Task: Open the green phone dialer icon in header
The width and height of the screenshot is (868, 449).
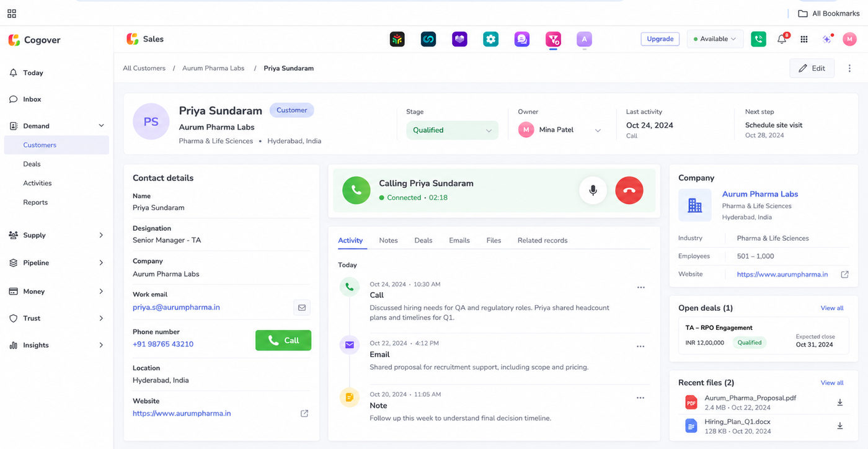Action: 758,39
